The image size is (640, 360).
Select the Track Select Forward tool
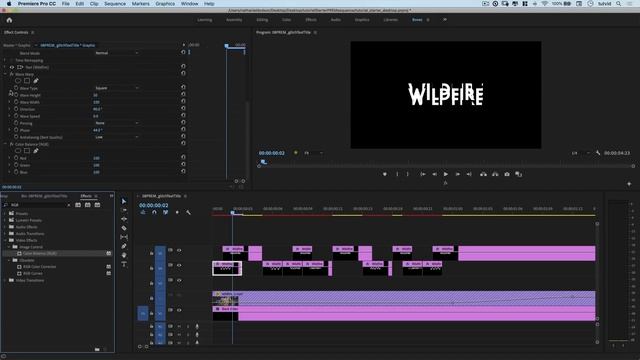124,210
